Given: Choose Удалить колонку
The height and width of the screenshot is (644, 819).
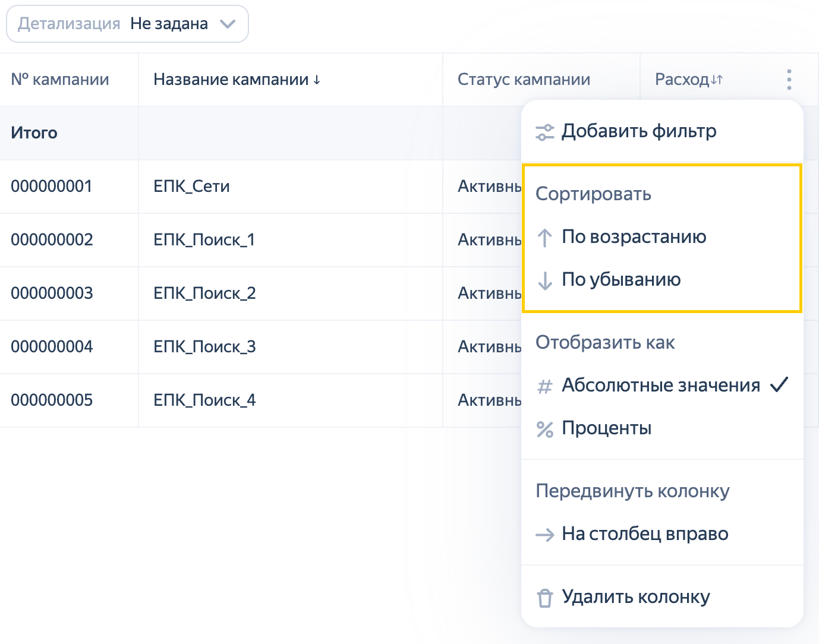Looking at the screenshot, I should (662, 596).
